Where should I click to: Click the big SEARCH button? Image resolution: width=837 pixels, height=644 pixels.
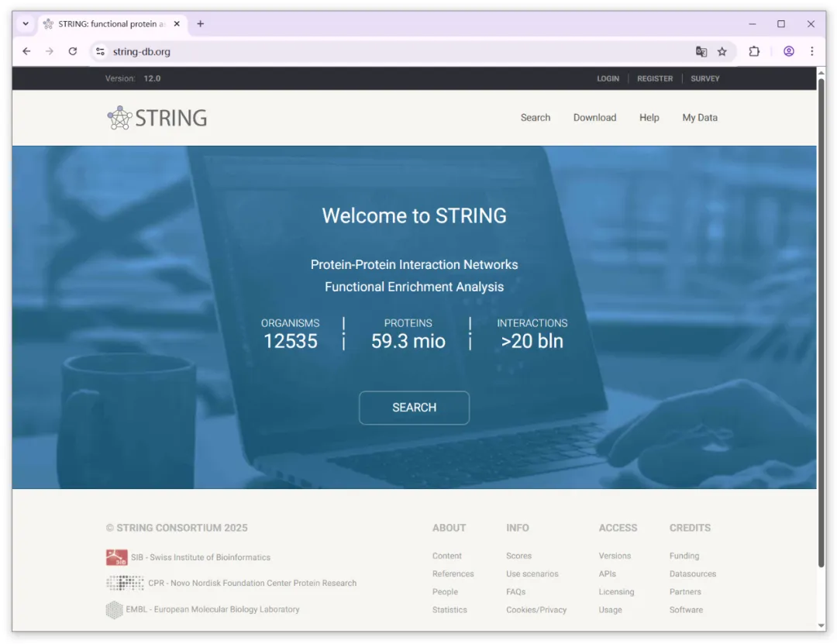coord(414,408)
